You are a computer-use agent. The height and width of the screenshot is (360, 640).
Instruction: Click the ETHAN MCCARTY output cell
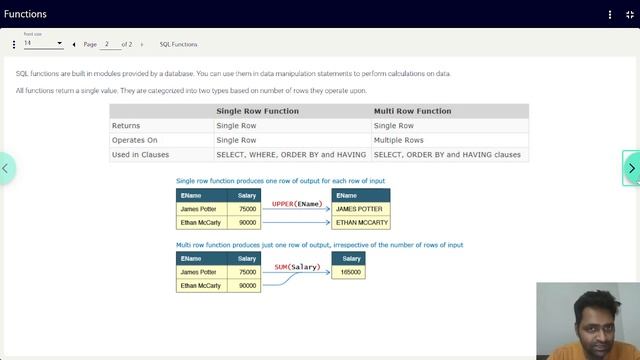[x=361, y=222]
